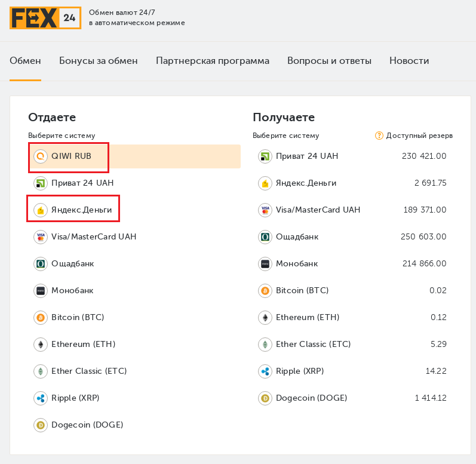The width and height of the screenshot is (476, 464).
Task: Click Dogecoin icon in Получаете column
Action: click(x=265, y=398)
